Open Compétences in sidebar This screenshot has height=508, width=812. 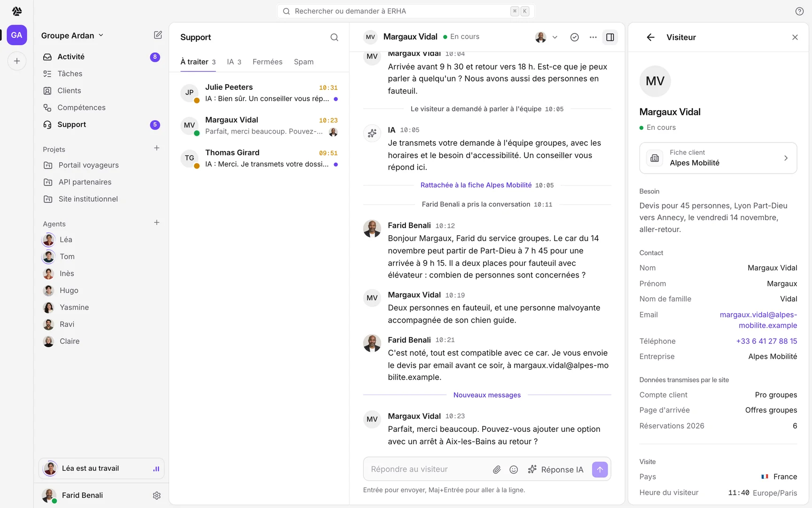tap(101, 108)
